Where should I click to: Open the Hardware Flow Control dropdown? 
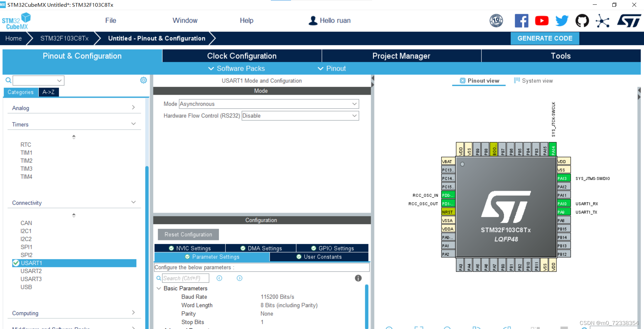[300, 116]
